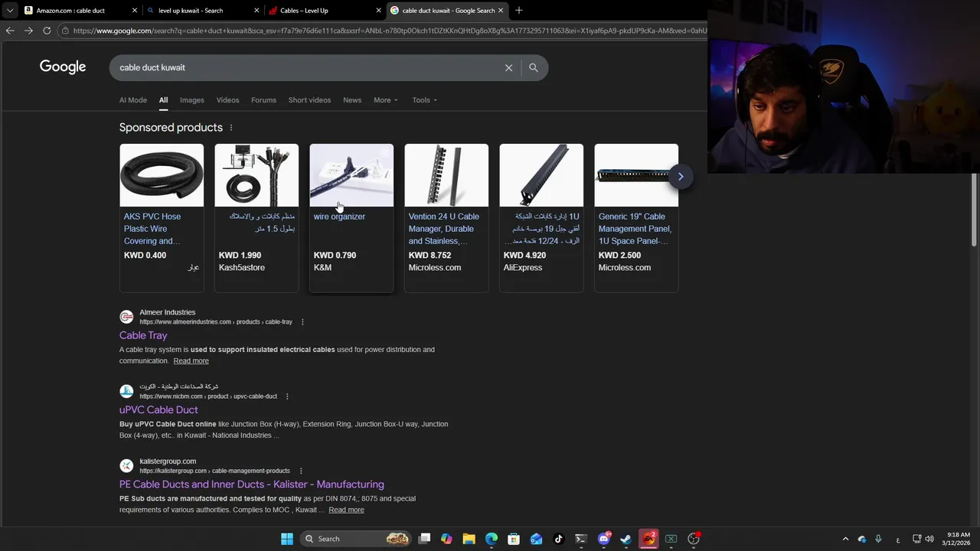Reload the page with the refresh icon
980x551 pixels.
(x=47, y=31)
